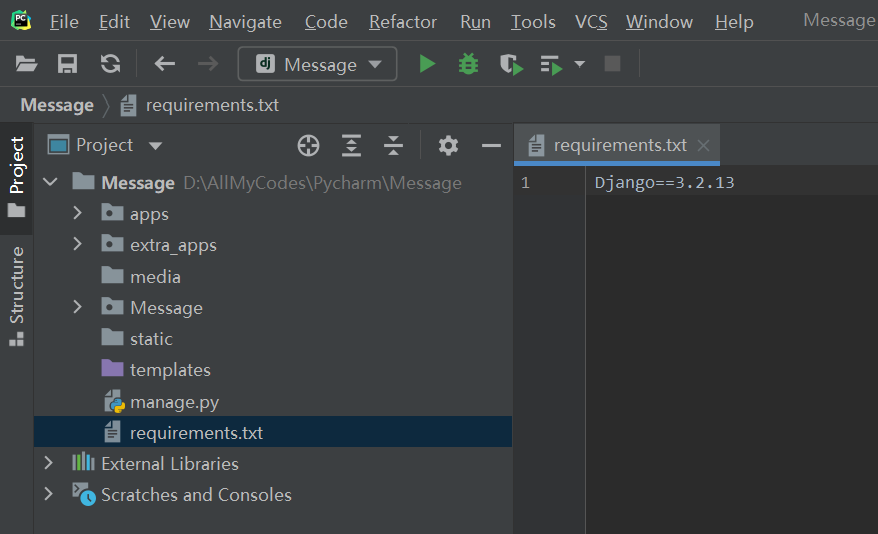Viewport: 878px width, 534px height.
Task: Open the Refactor menu
Action: (402, 21)
